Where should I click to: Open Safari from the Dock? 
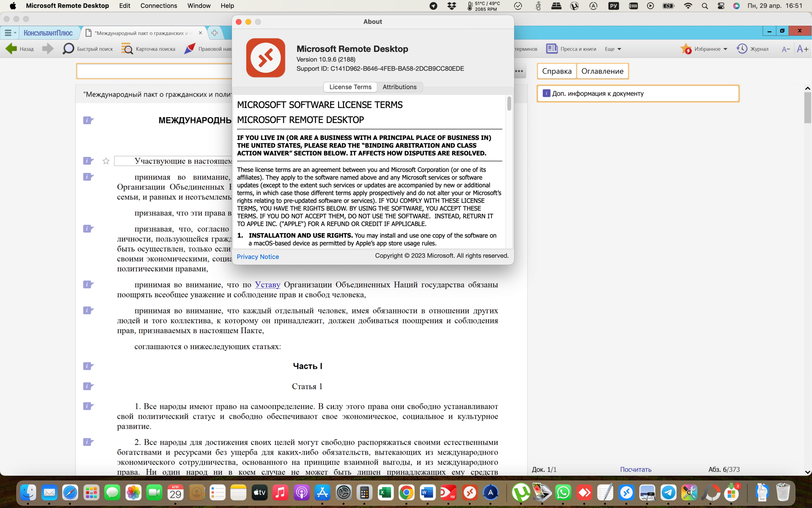[70, 493]
